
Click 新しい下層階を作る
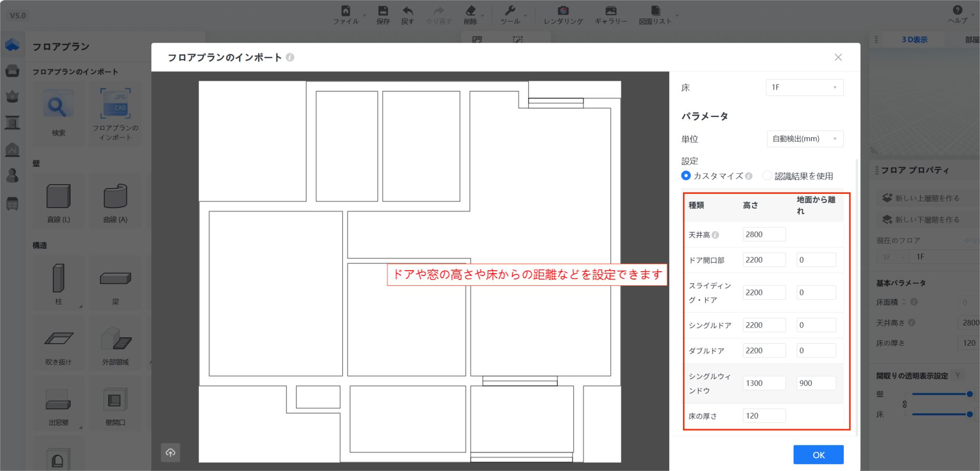[x=921, y=220]
